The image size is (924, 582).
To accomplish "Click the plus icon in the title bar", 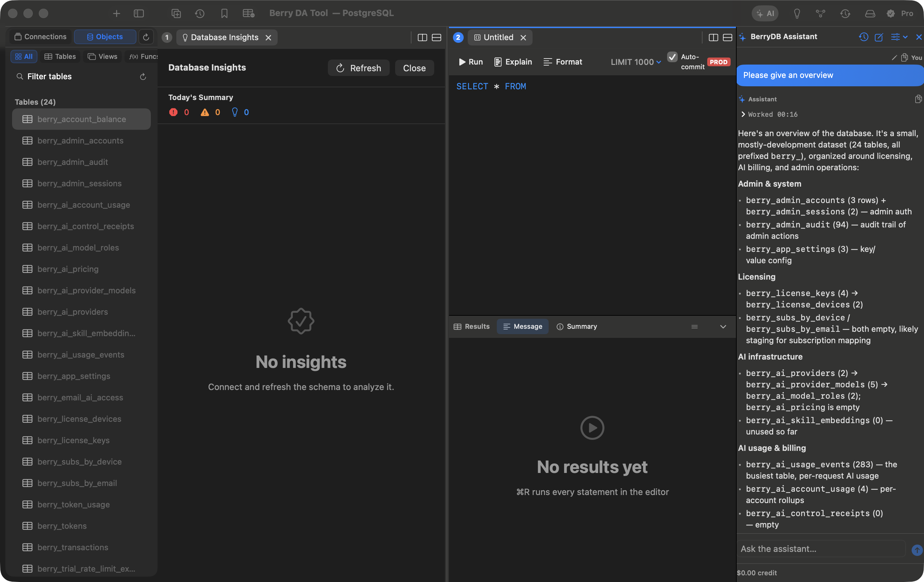I will 116,13.
